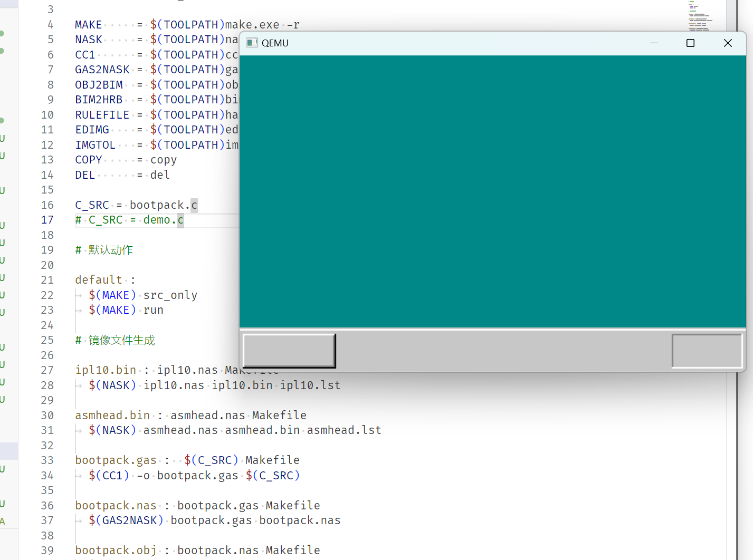The image size is (753, 560).
Task: Click 'run' after $(MAKE) on line 23
Action: [154, 310]
